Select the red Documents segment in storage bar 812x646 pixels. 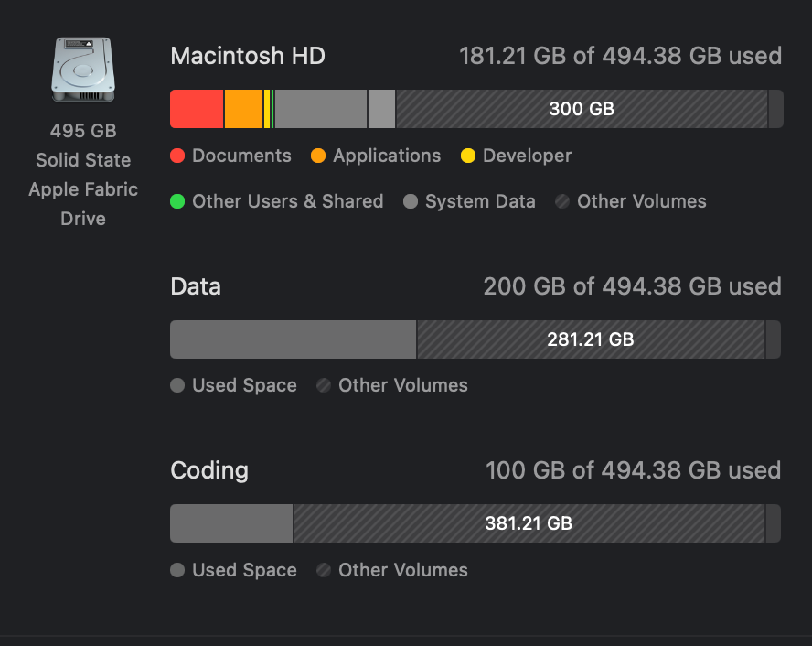197,109
